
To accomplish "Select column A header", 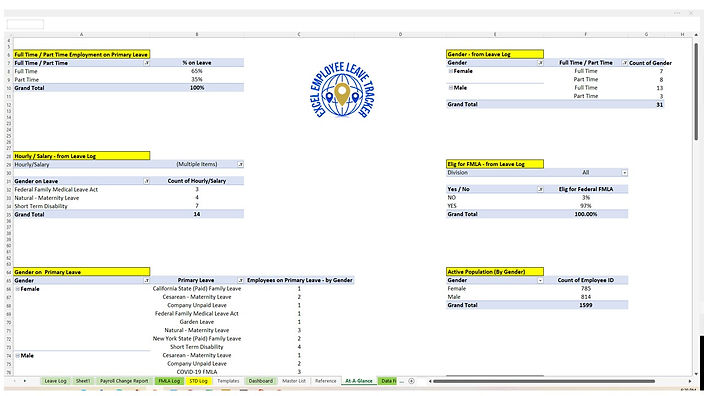I will click(x=81, y=34).
